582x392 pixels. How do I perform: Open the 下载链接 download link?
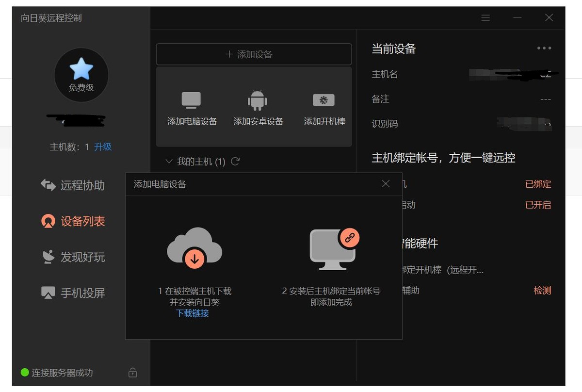(x=193, y=313)
